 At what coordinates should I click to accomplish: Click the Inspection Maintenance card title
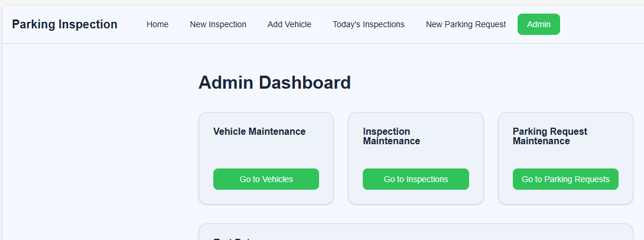click(x=391, y=137)
